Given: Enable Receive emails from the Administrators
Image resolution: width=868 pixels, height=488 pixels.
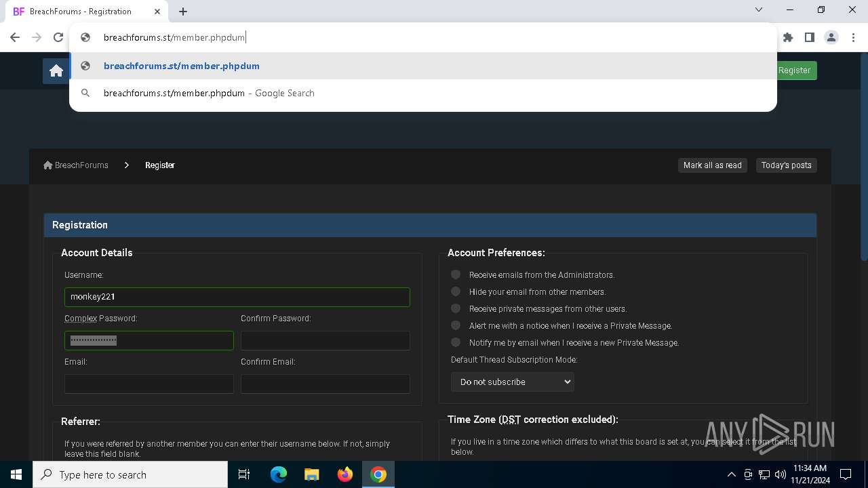Looking at the screenshot, I should (456, 274).
